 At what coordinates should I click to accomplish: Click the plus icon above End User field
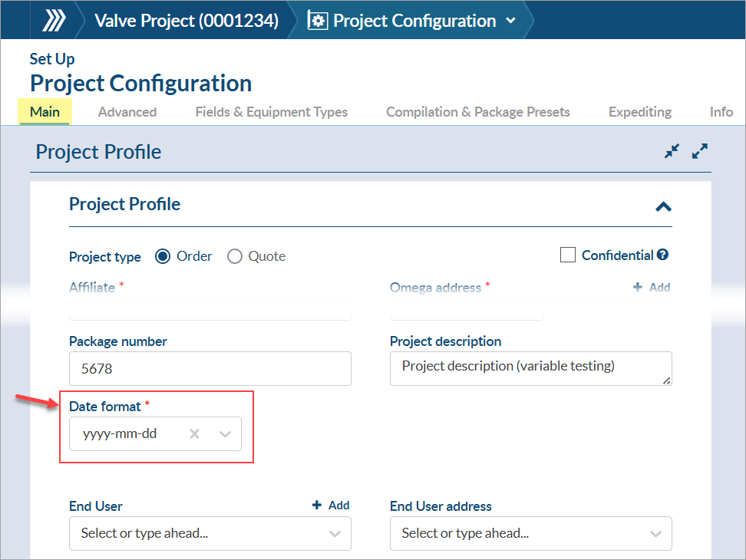click(x=318, y=506)
